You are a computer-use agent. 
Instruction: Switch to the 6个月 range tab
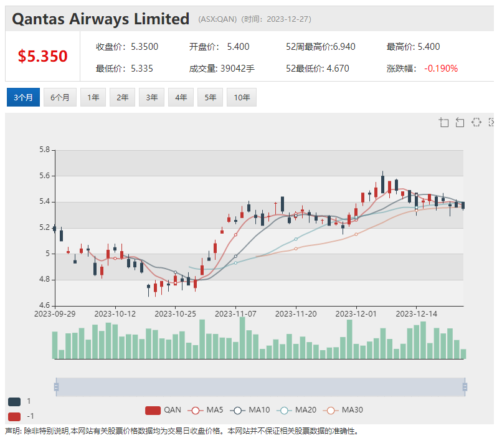click(x=60, y=97)
